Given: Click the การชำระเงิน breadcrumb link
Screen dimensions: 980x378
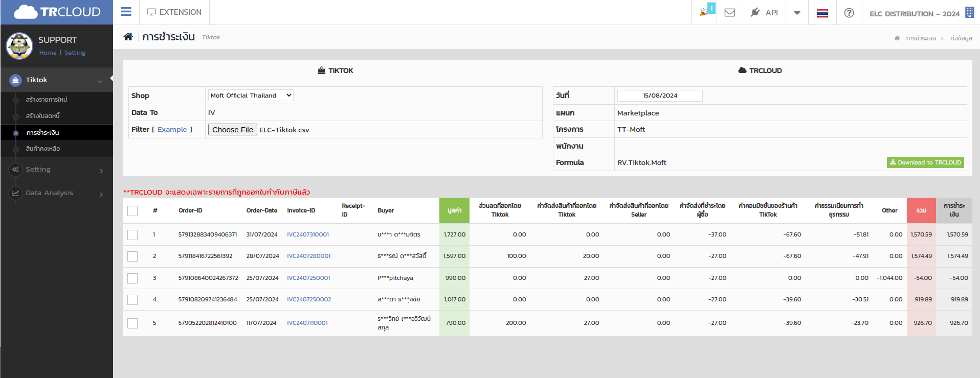Looking at the screenshot, I should click(921, 38).
